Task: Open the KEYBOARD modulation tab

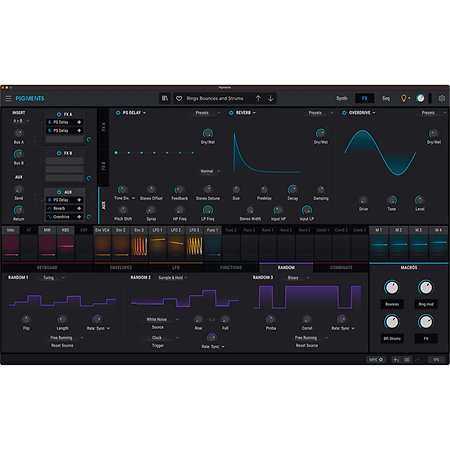Action: [x=47, y=268]
